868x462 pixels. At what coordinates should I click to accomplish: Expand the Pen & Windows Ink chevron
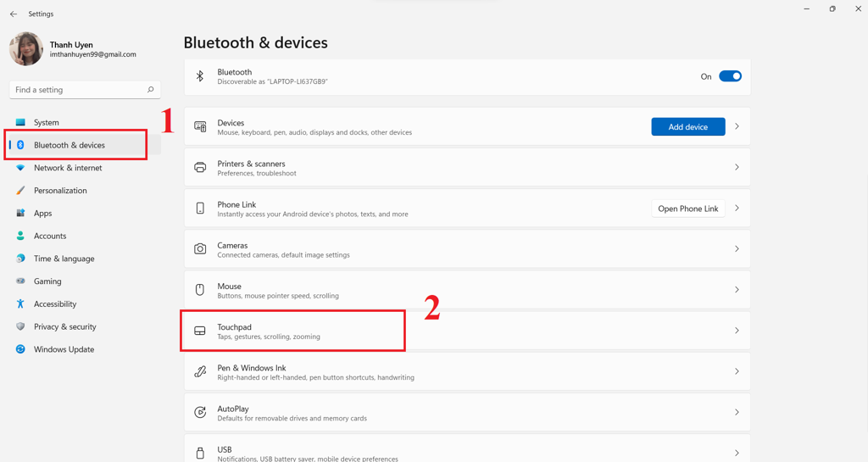(737, 371)
